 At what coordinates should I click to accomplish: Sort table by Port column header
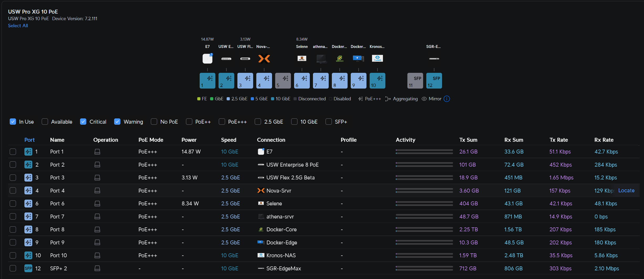point(29,140)
